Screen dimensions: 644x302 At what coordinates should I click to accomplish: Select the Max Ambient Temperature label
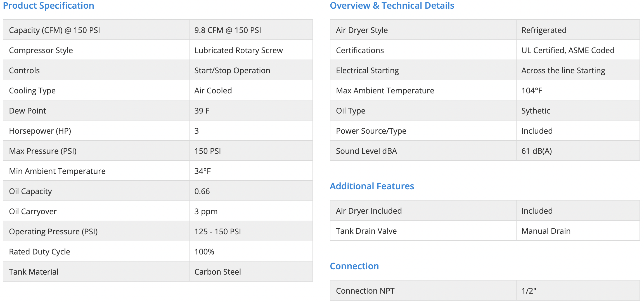385,91
